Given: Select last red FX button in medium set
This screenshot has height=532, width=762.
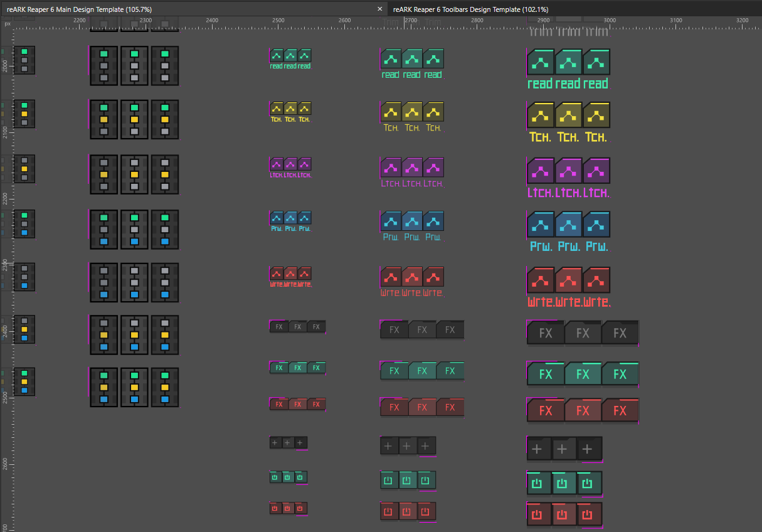Looking at the screenshot, I should coord(450,407).
